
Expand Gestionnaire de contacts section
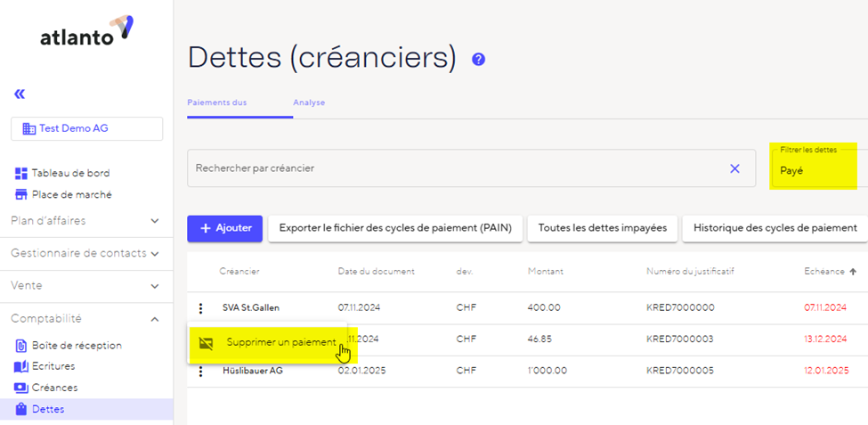click(x=86, y=253)
